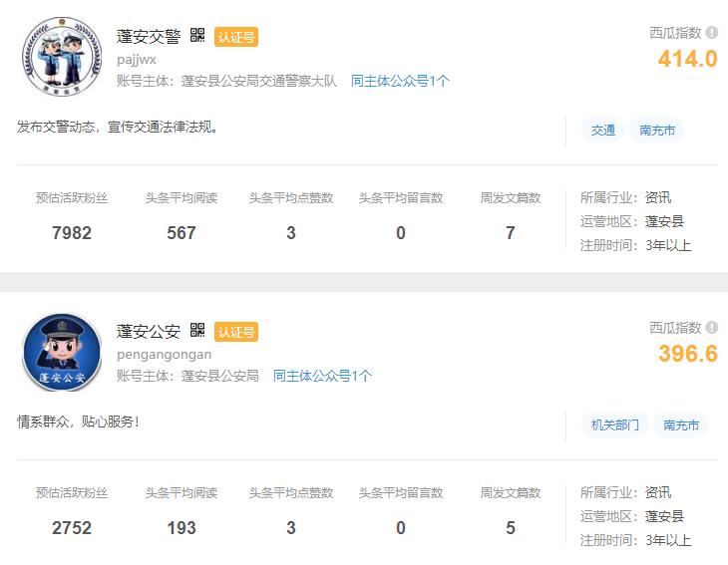View 同主体公众号1个 link under 蓬安交警
728x565 pixels.
pos(400,81)
